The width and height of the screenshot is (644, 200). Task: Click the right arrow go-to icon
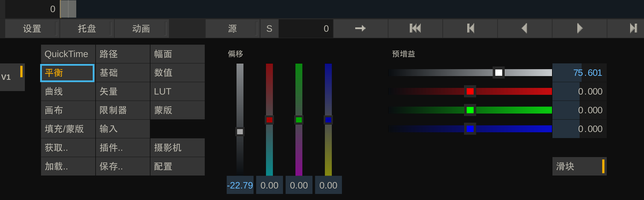click(x=360, y=28)
